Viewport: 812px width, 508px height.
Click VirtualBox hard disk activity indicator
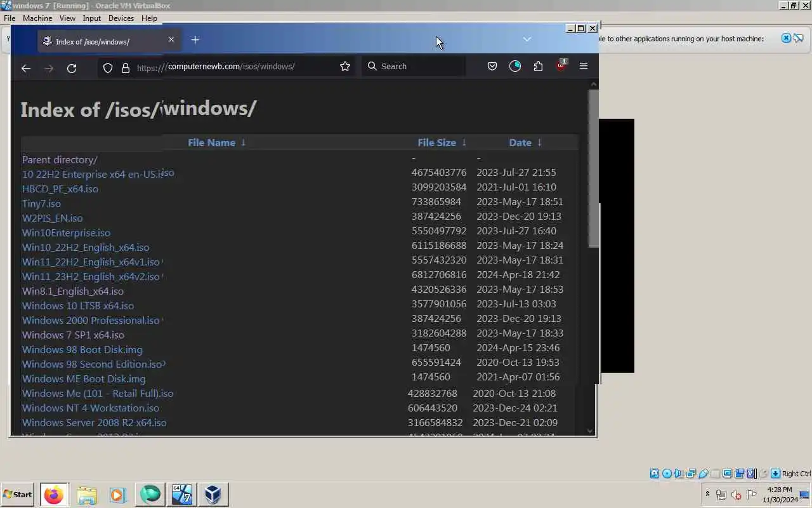(x=654, y=474)
